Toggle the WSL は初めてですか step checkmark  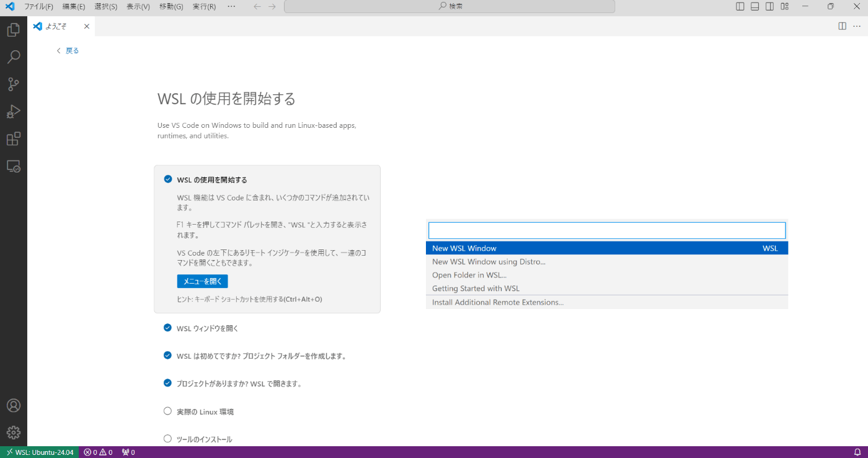tap(167, 356)
